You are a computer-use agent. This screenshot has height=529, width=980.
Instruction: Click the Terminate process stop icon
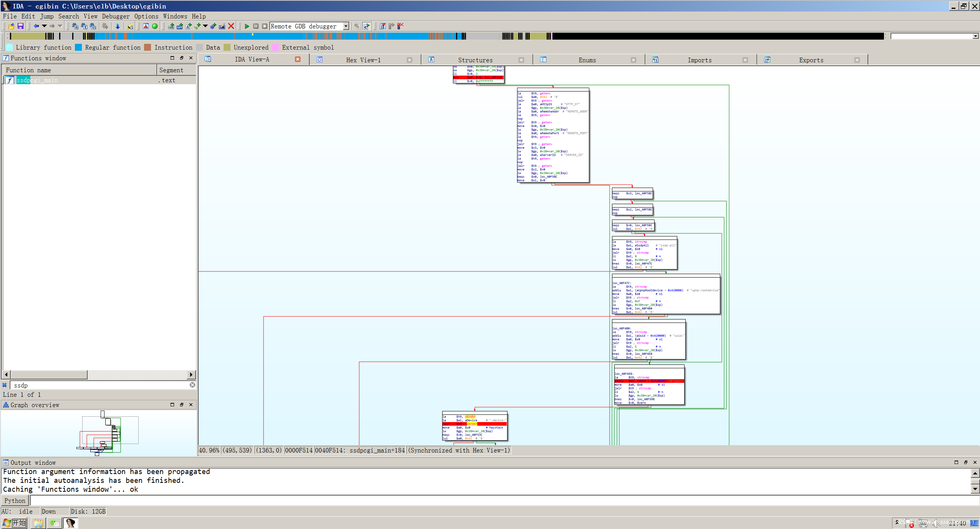265,26
